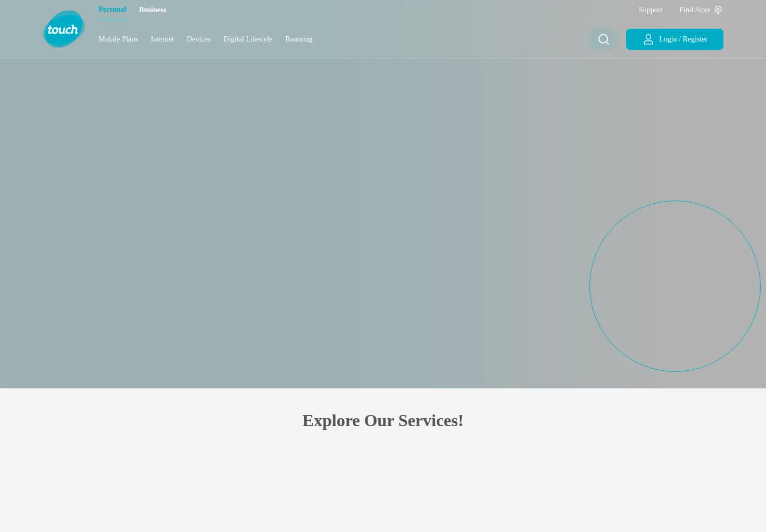Click the touch logo
The height and width of the screenshot is (532, 766).
[64, 29]
